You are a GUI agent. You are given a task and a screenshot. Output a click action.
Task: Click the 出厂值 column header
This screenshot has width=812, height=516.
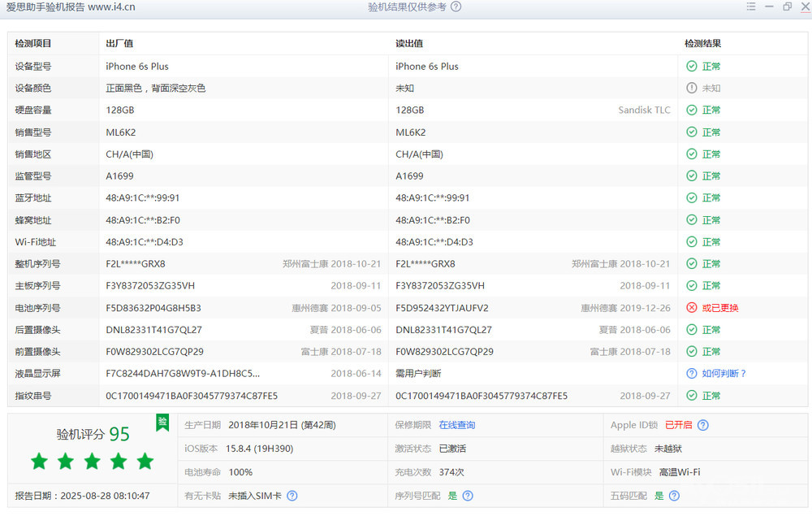(119, 44)
